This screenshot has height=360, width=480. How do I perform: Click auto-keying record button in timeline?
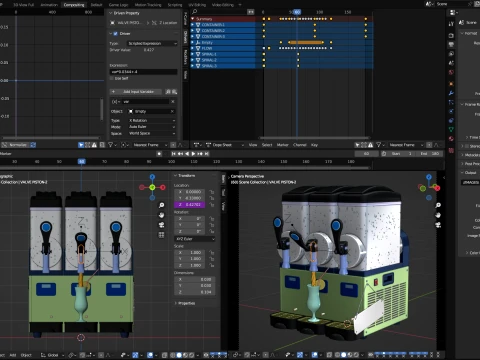click(159, 154)
